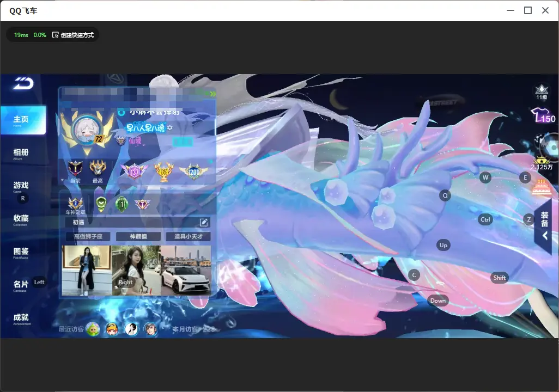Screen dimensions: 559x392
Task: Click the 仙域 league badge icon
Action: coord(121,141)
